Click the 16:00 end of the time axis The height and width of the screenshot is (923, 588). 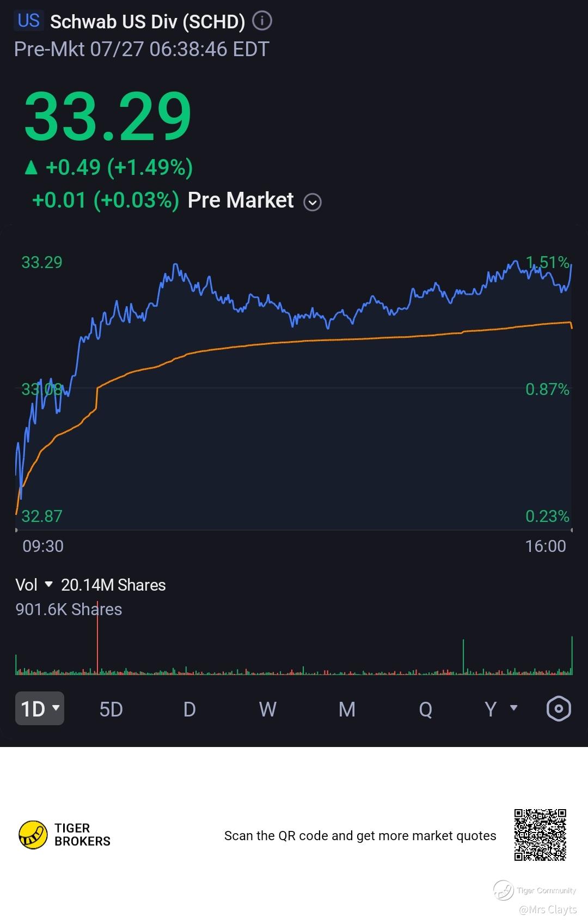pyautogui.click(x=546, y=546)
